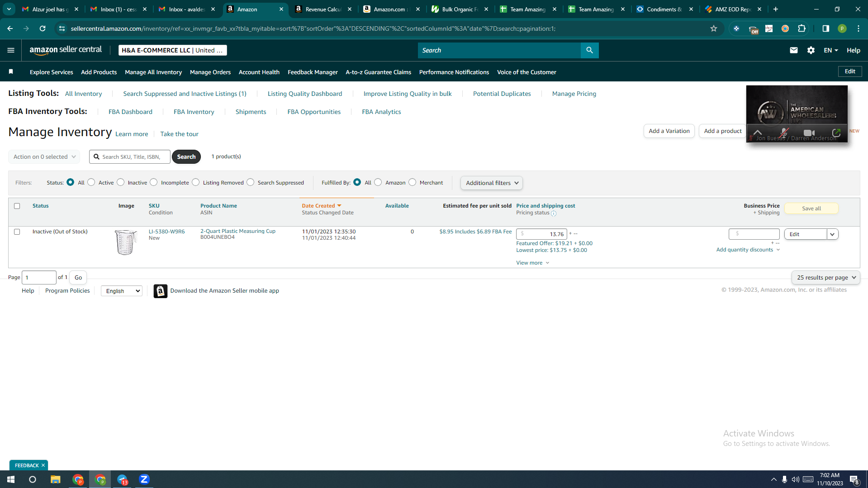Open the 2-Quart Plastic Measuring Cup link
The width and height of the screenshot is (868, 488).
click(238, 231)
